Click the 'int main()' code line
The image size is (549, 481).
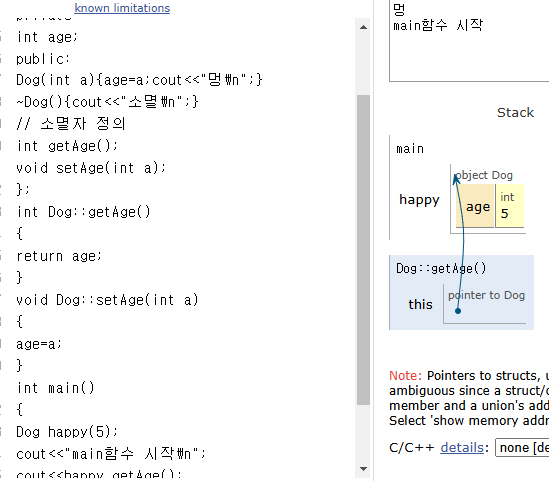55,388
